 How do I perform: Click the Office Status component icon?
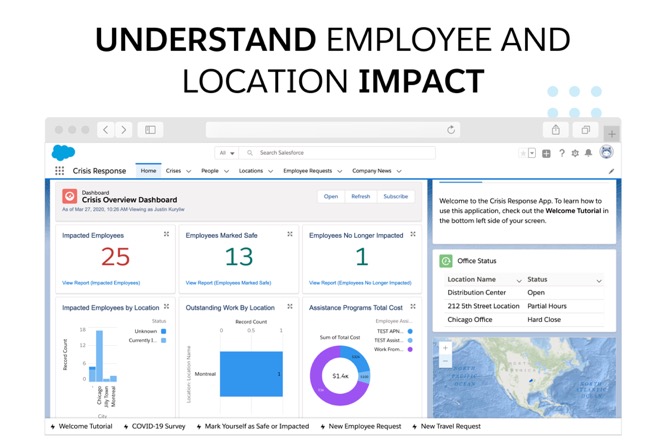click(446, 261)
